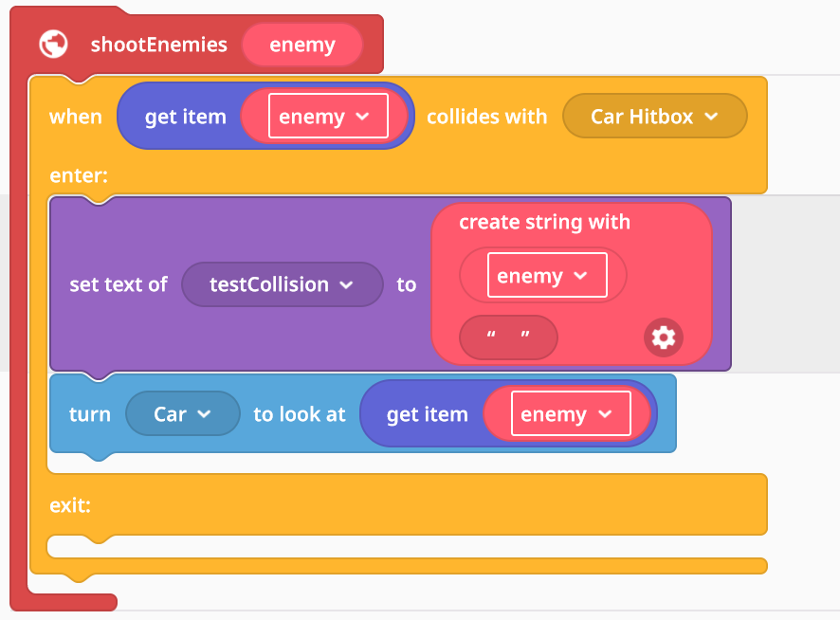Viewport: 840px width, 620px height.
Task: Select the create string with label
Action: (544, 222)
